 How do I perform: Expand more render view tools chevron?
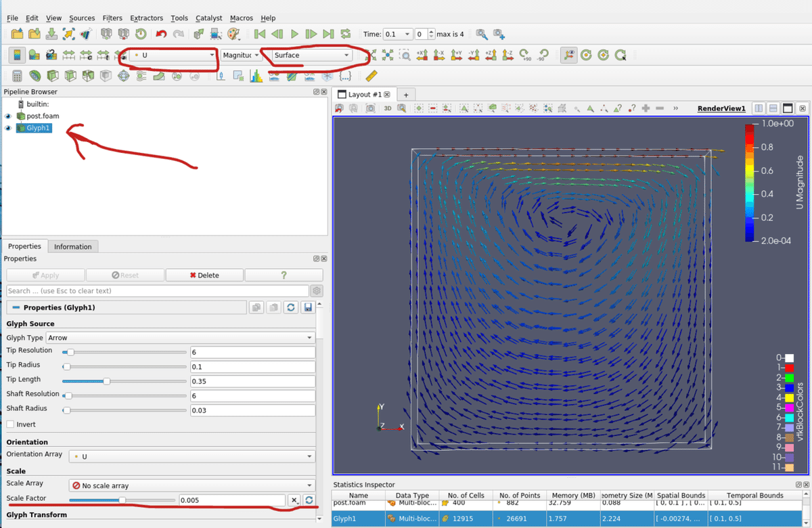tap(675, 108)
